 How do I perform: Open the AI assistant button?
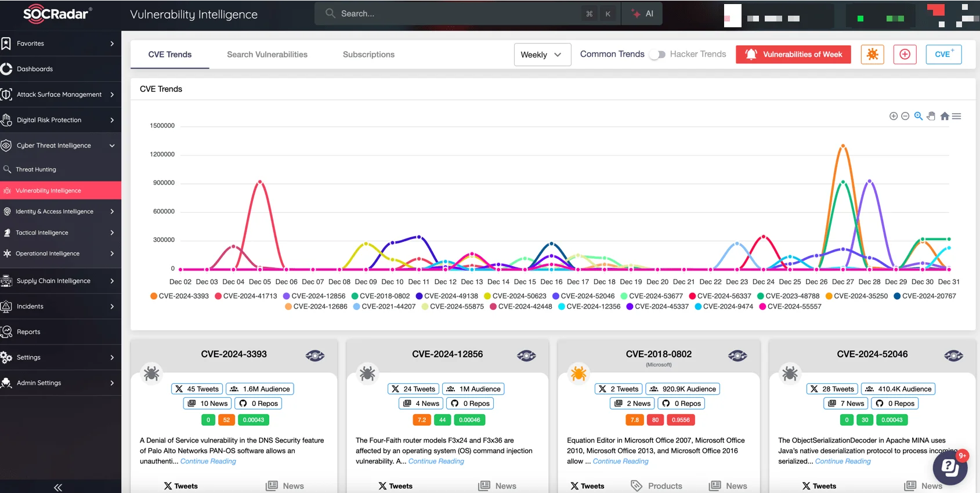642,13
